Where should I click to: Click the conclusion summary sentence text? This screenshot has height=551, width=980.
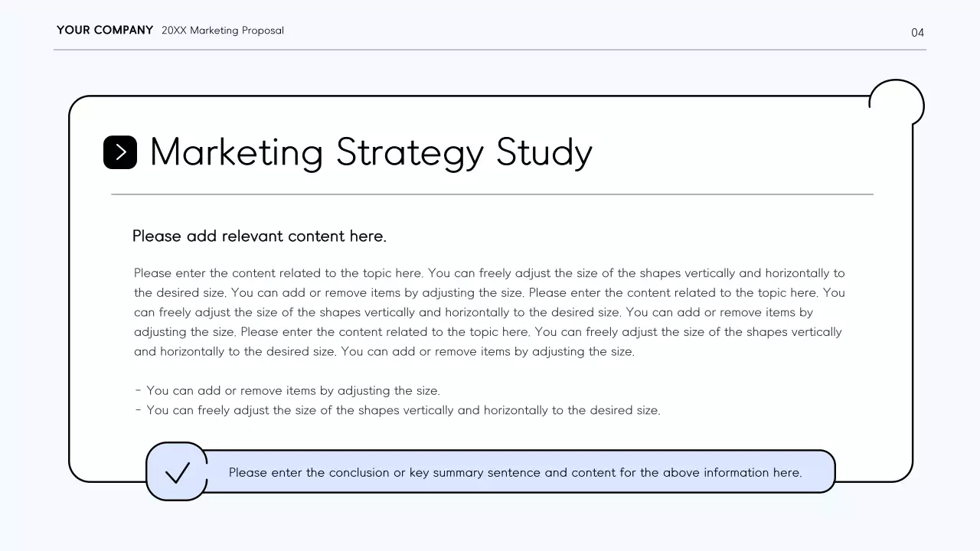pos(517,472)
